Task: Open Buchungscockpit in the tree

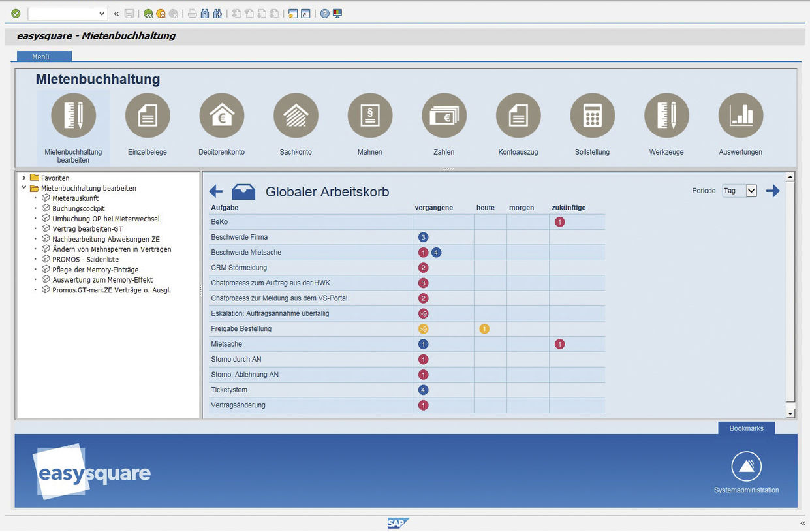Action: pyautogui.click(x=78, y=208)
